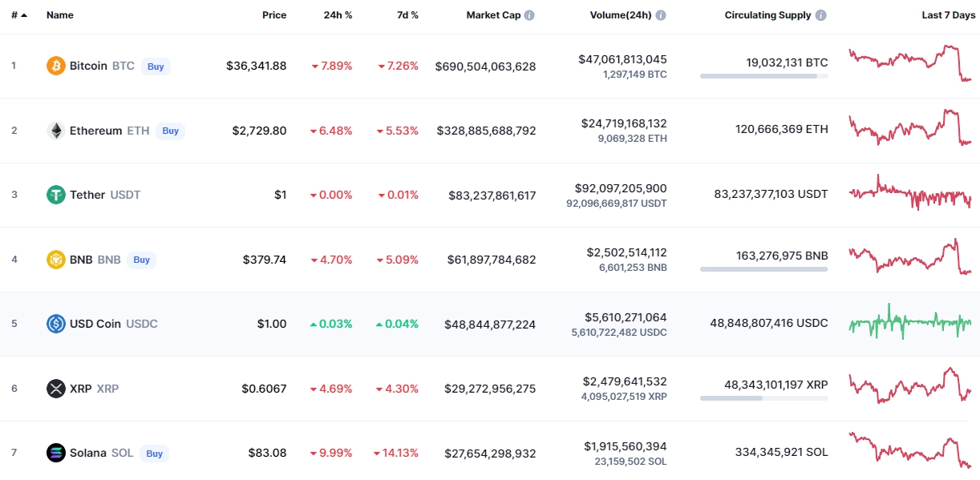Viewport: 980px width, 480px height.
Task: Open the Tether name link
Action: click(x=87, y=195)
